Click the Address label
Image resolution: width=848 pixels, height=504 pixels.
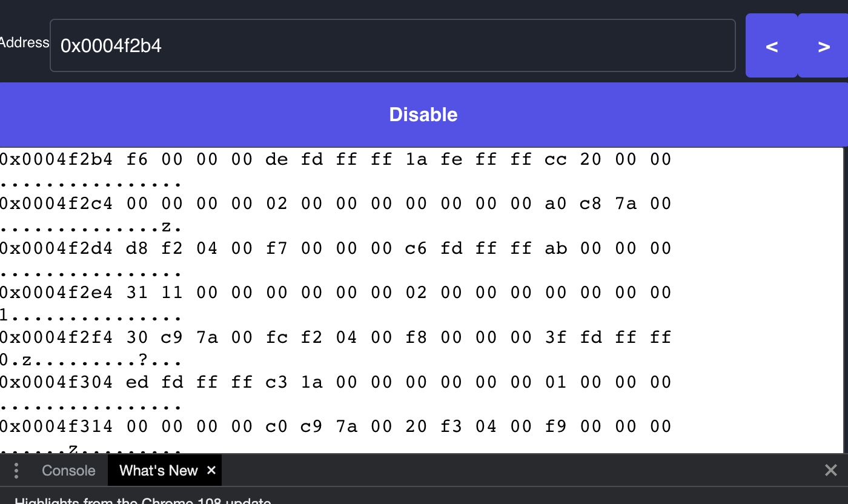point(24,42)
